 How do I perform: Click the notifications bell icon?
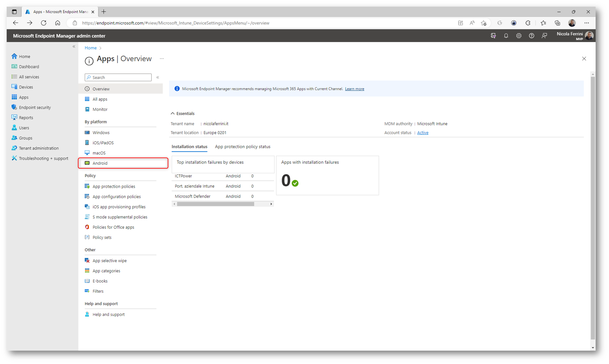[506, 36]
